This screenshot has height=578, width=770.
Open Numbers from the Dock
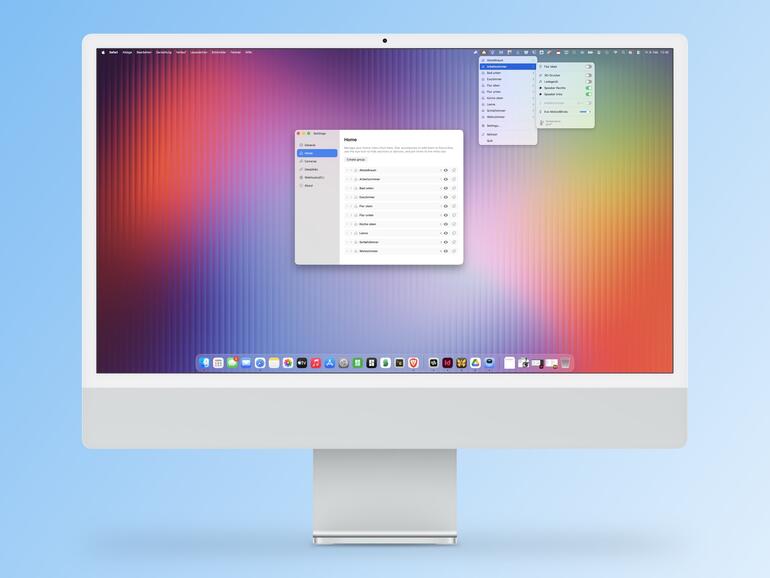[x=358, y=363]
